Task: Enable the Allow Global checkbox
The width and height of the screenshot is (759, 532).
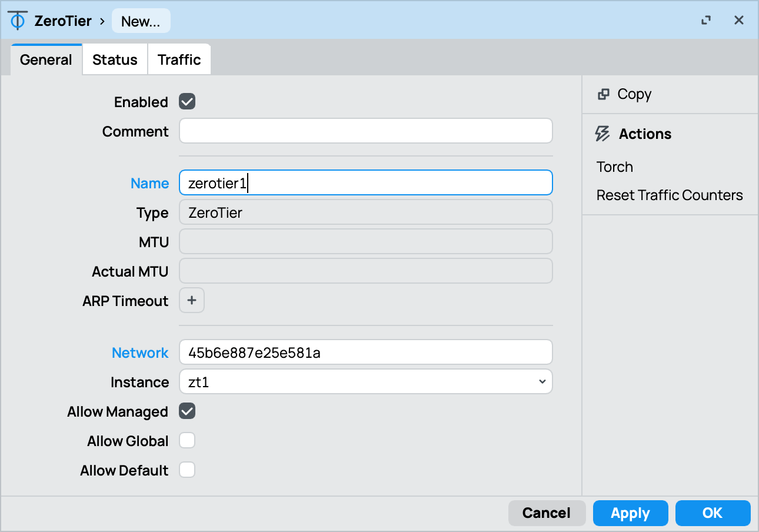Action: (187, 441)
